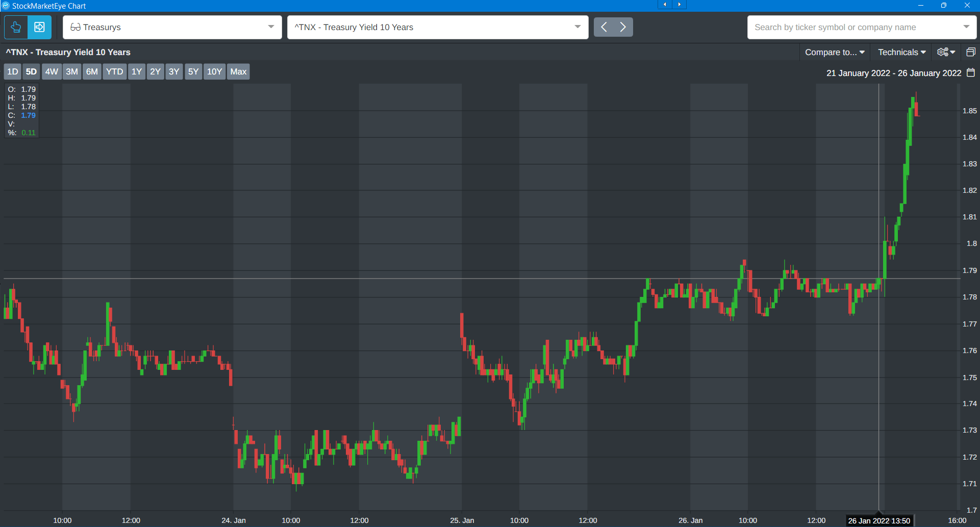Switch chart to 3M range
Image resolution: width=980 pixels, height=527 pixels.
pyautogui.click(x=72, y=71)
